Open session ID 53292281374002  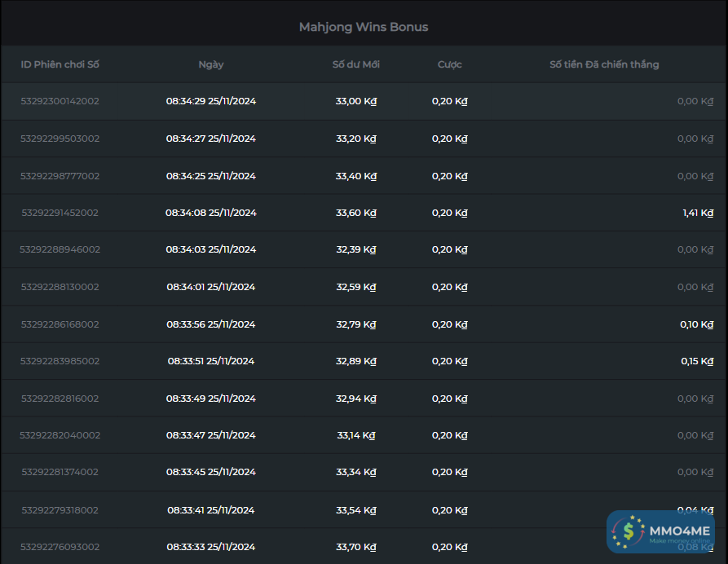60,472
